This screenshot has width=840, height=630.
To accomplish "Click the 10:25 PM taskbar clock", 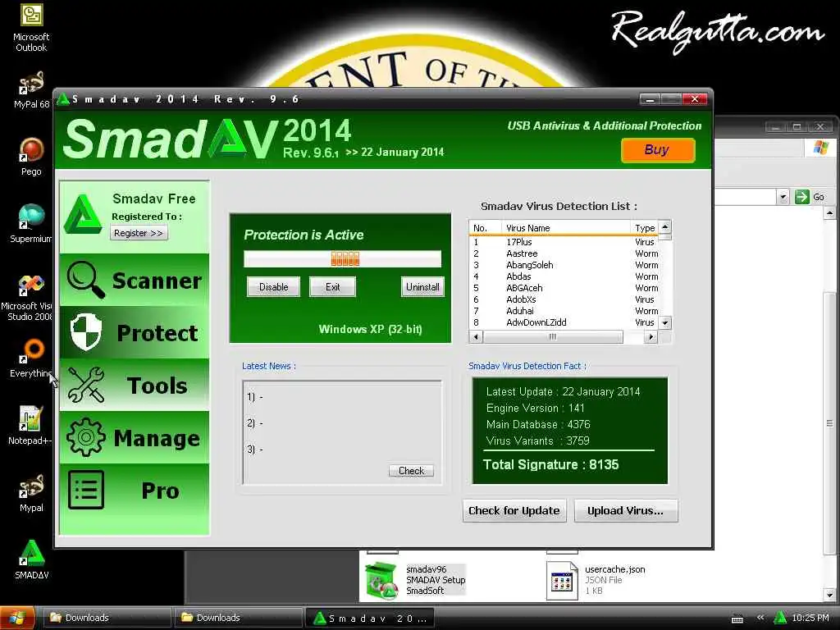I will point(810,618).
